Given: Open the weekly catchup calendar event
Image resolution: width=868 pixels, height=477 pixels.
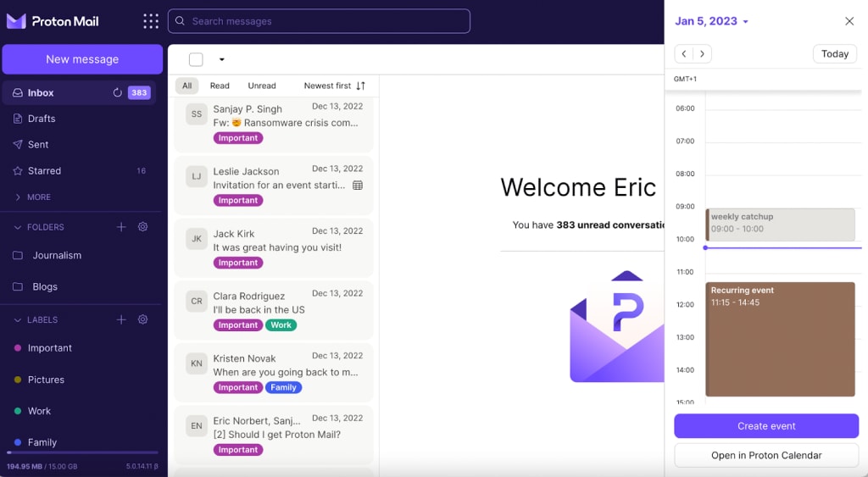Looking at the screenshot, I should [780, 225].
